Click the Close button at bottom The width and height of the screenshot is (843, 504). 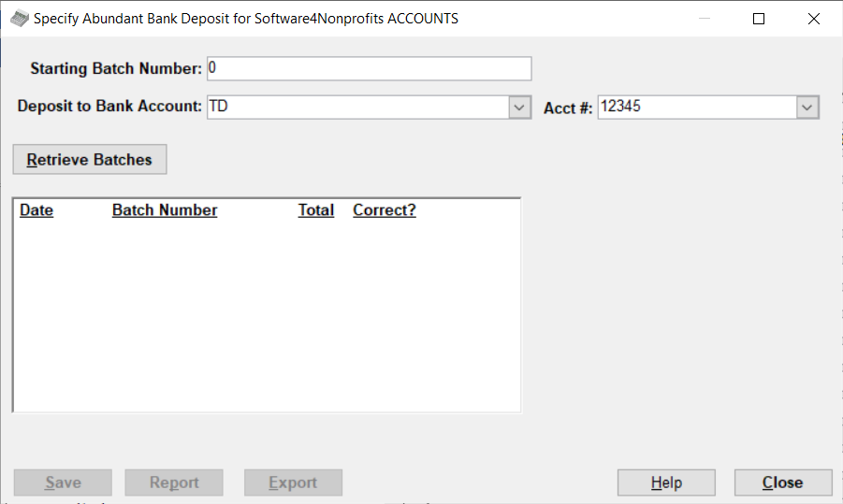pos(783,482)
